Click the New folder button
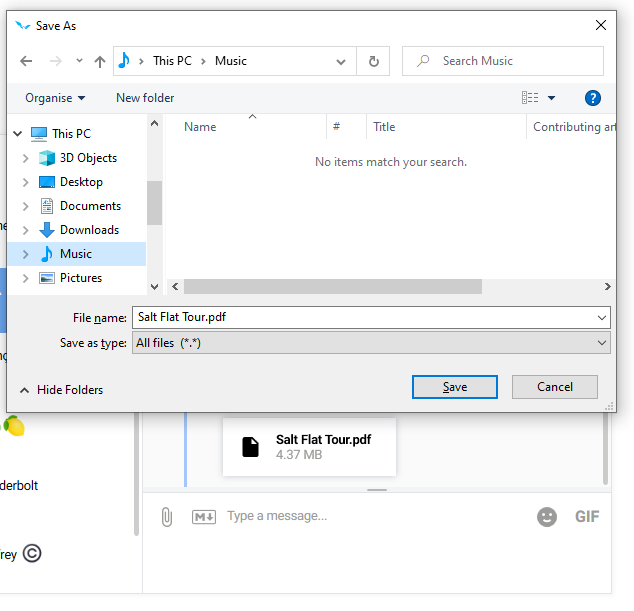This screenshot has height=611, width=634. click(145, 98)
